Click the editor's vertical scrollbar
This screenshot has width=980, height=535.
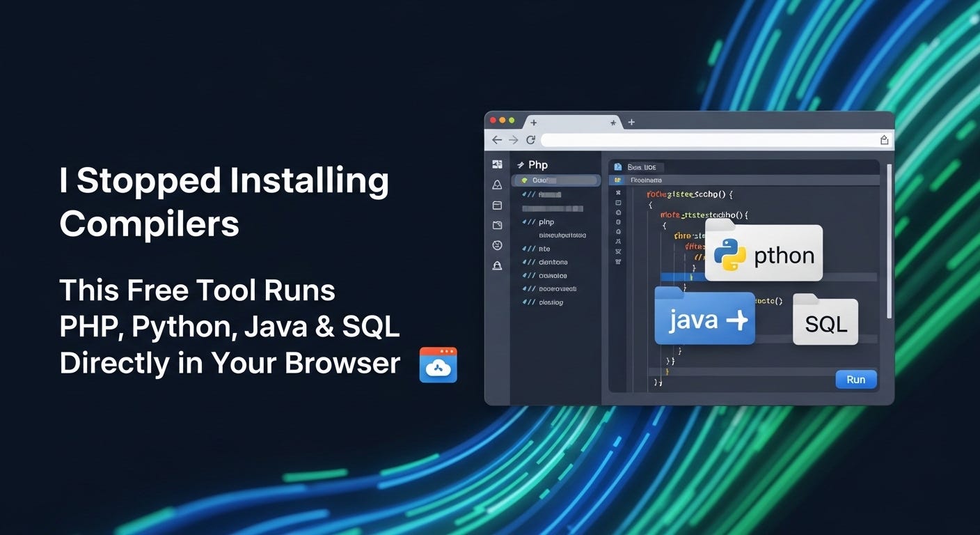coord(888,242)
